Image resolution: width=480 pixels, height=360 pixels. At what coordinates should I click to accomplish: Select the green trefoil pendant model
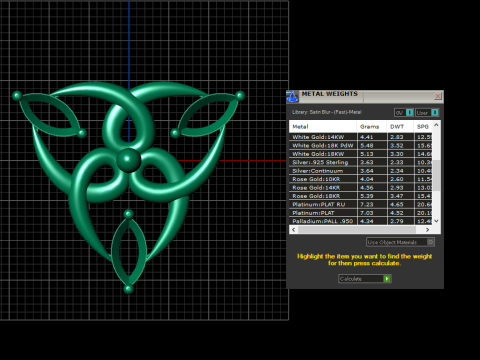[128, 187]
